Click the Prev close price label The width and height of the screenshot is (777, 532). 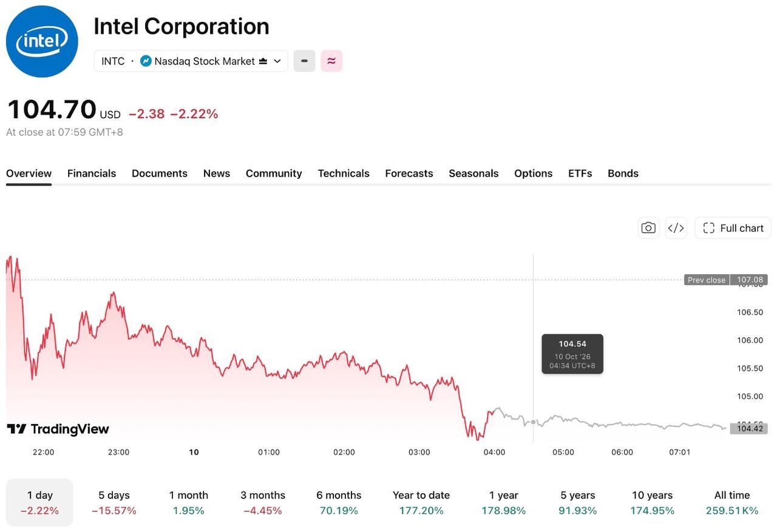pos(707,280)
